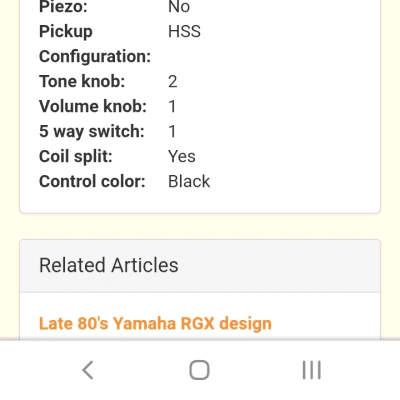Select the Tone knob value 2
Screen dimensions: 400x400
tap(173, 81)
